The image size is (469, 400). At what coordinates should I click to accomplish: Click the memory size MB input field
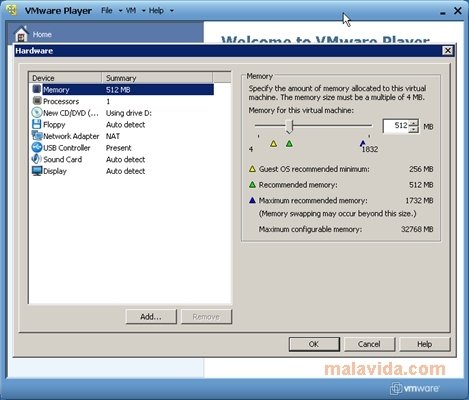pos(397,126)
